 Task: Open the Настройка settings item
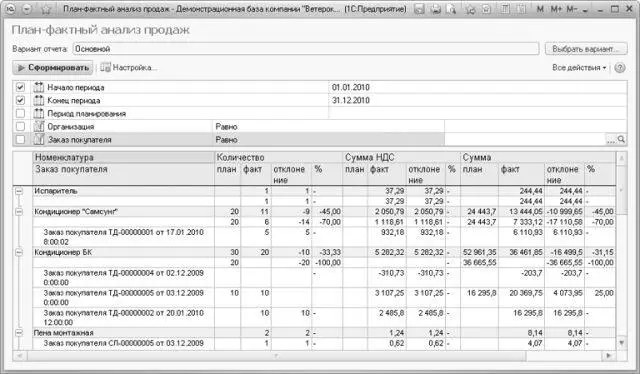(129, 68)
